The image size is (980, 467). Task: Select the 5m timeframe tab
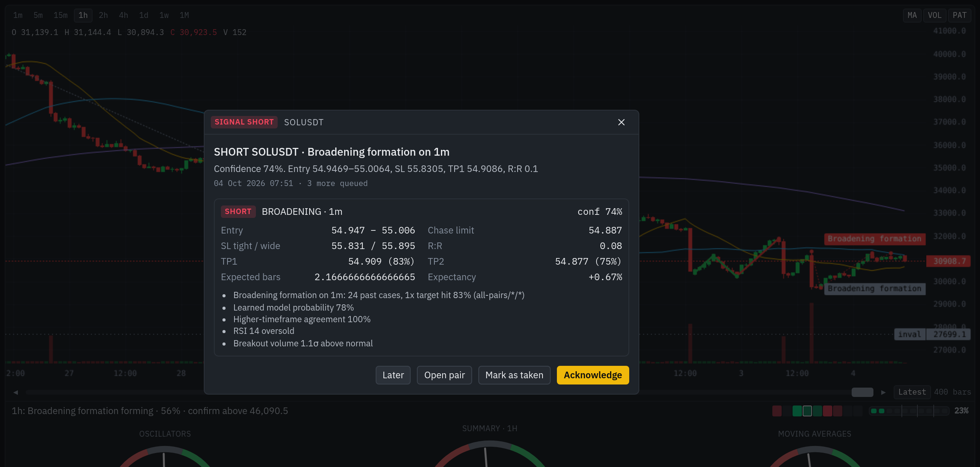(x=38, y=15)
